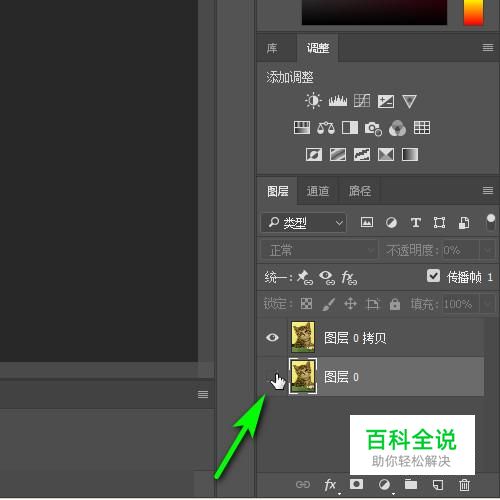Add a Threshold adjustment

pyautogui.click(x=362, y=154)
